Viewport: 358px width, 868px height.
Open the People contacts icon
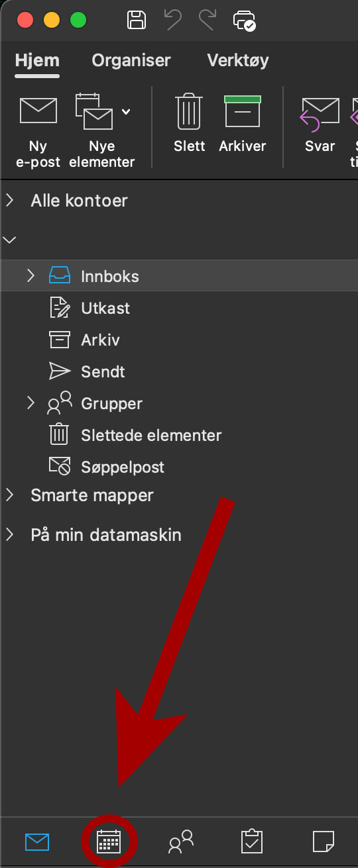(180, 842)
